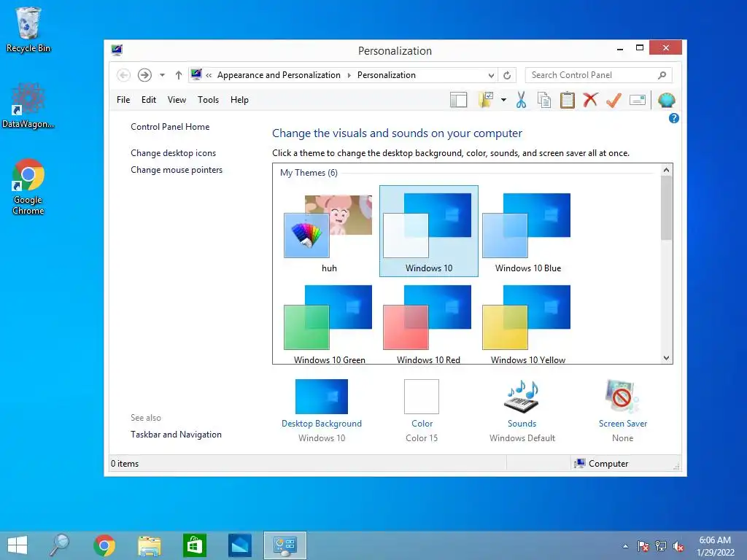The image size is (747, 560).
Task: Open Desktop Background settings
Action: (x=322, y=411)
